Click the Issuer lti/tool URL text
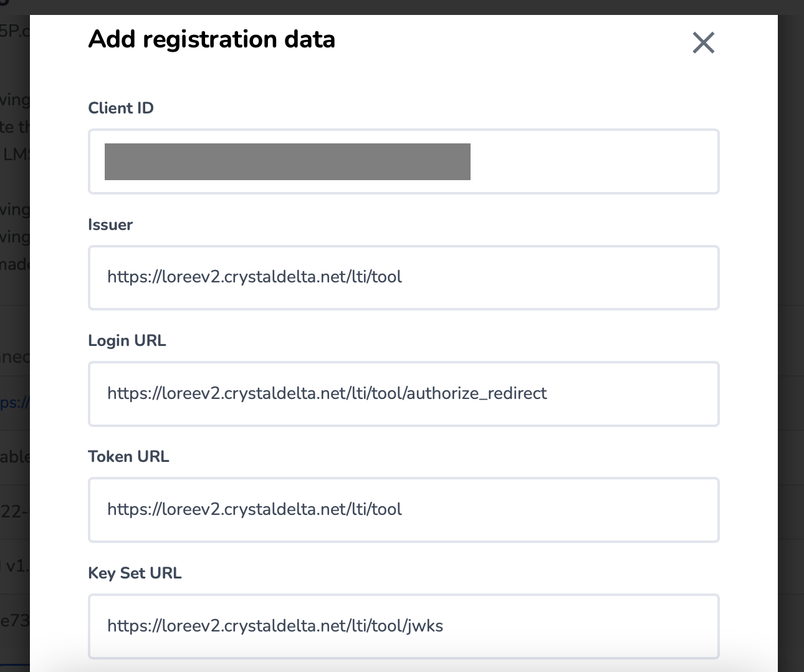Image resolution: width=804 pixels, height=672 pixels. coord(254,277)
